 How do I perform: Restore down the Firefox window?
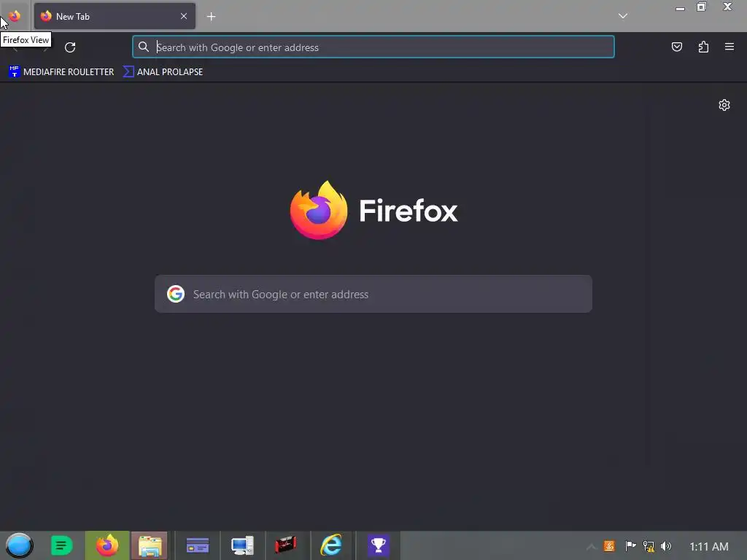(x=702, y=7)
